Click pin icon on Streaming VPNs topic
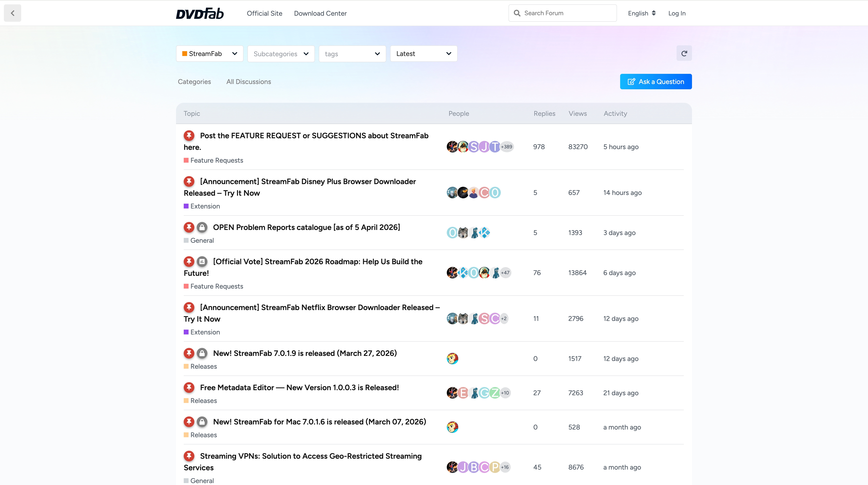868x485 pixels. (x=189, y=456)
